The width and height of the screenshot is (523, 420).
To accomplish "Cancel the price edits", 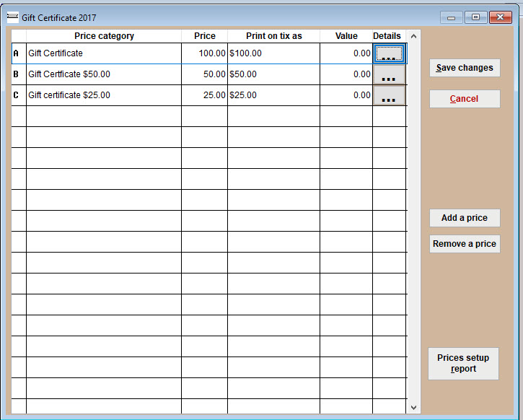I will (x=465, y=99).
